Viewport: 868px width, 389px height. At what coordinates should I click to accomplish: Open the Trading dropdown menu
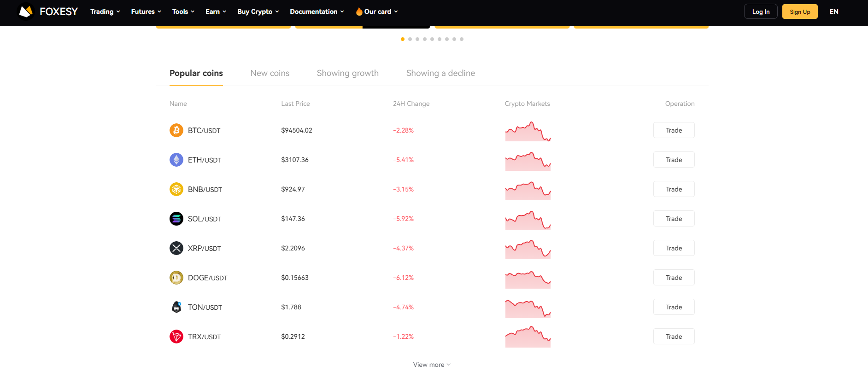tap(105, 12)
